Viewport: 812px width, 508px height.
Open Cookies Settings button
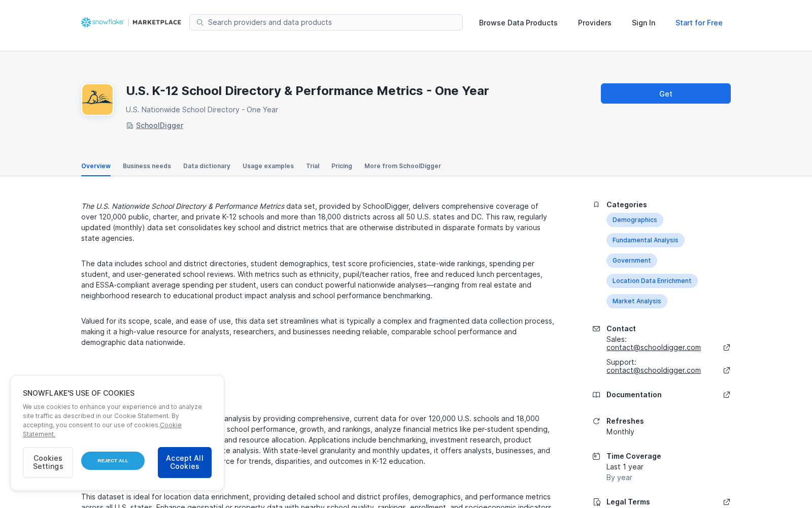(x=48, y=462)
